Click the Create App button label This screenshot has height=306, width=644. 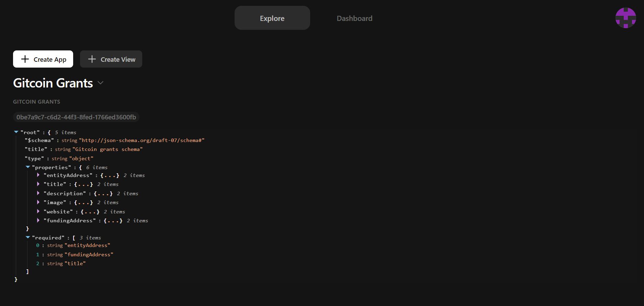pos(50,59)
